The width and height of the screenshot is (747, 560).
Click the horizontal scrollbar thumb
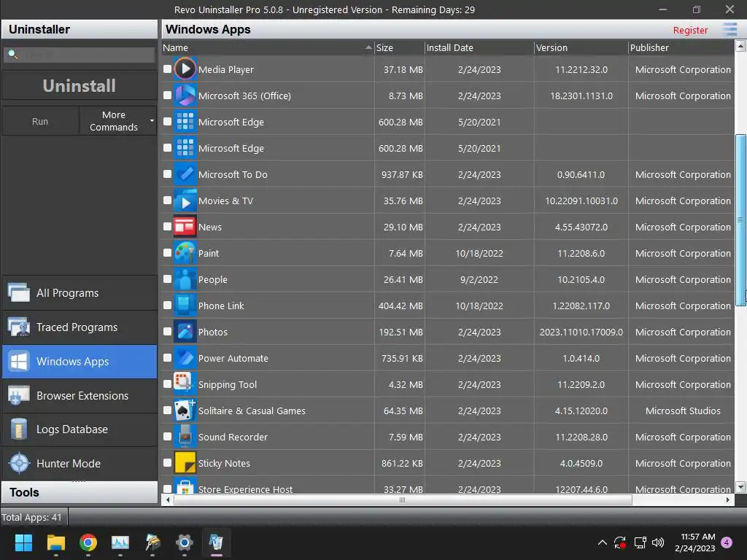tap(403, 500)
